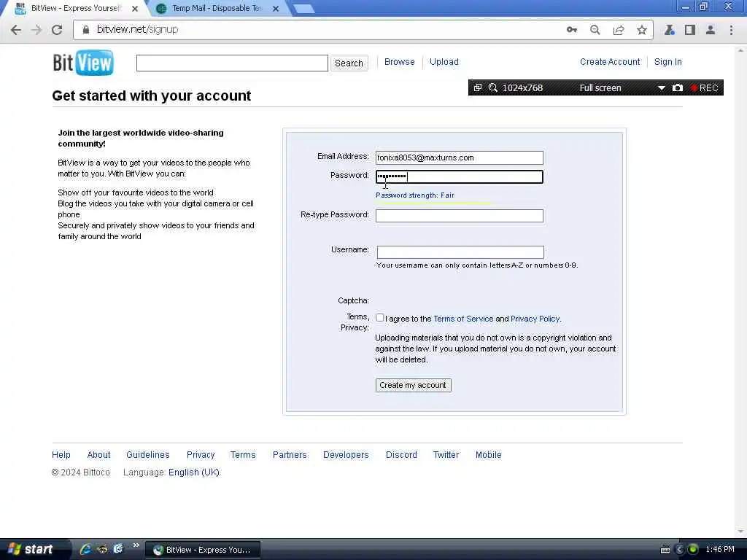Screen dimensions: 747x560
Task: Click the Create Account link
Action: [610, 62]
